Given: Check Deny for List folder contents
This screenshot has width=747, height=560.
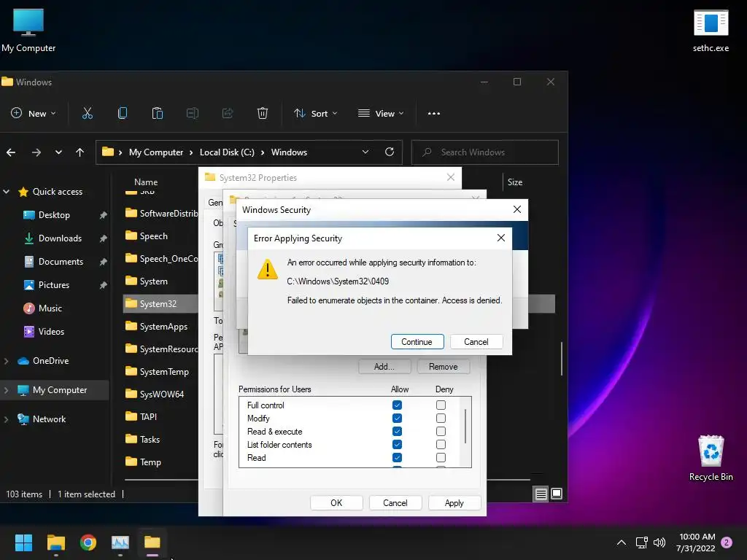Looking at the screenshot, I should (441, 444).
